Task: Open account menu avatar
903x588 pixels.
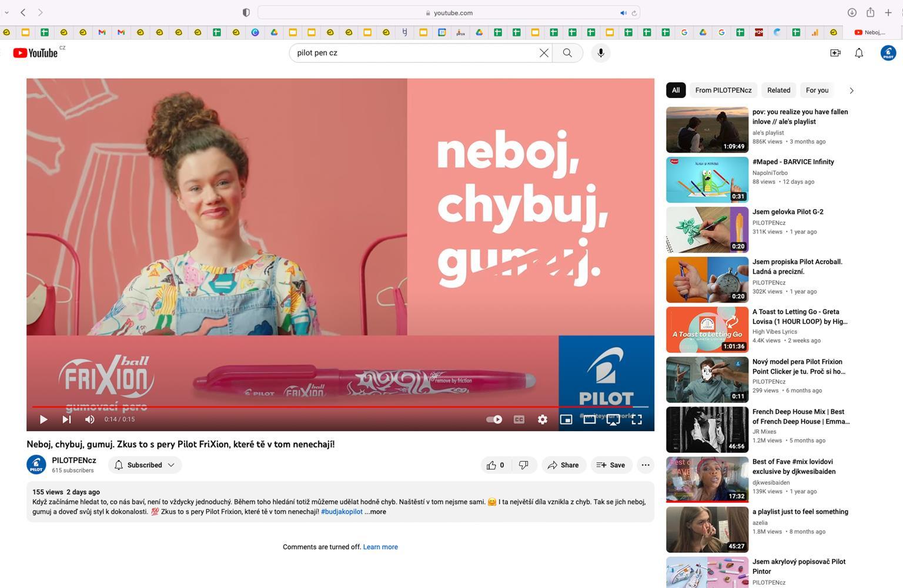Action: pyautogui.click(x=888, y=53)
